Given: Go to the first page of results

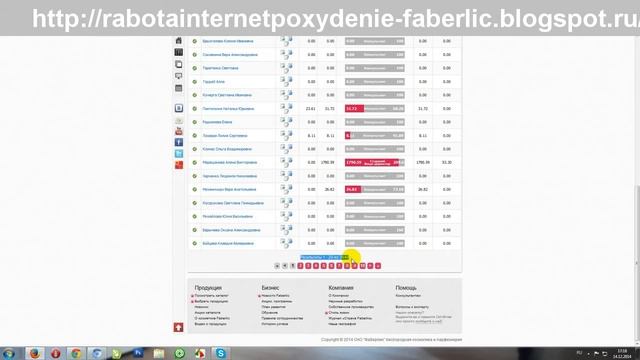Looking at the screenshot, I should coord(277,266).
